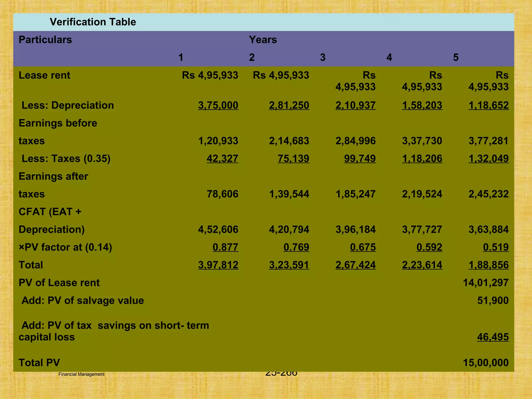Select depreciation value 2,10,937
This screenshot has width=532, height=399.
point(356,105)
